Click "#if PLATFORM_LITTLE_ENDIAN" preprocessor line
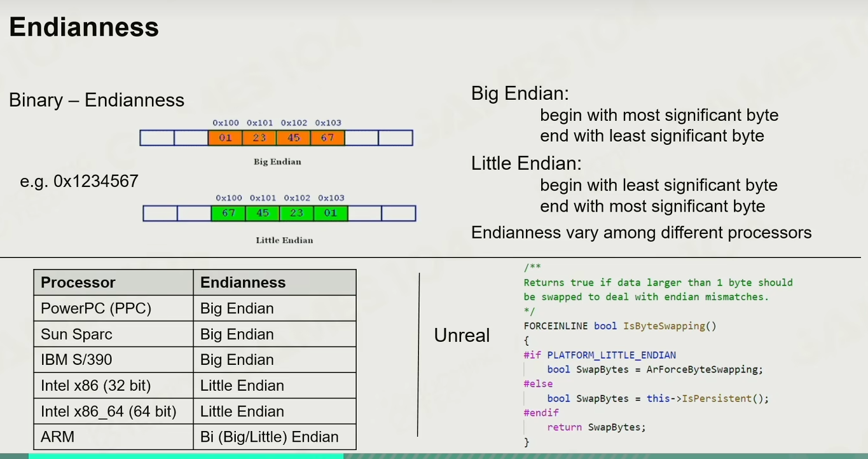Image resolution: width=868 pixels, height=459 pixels. pyautogui.click(x=600, y=355)
